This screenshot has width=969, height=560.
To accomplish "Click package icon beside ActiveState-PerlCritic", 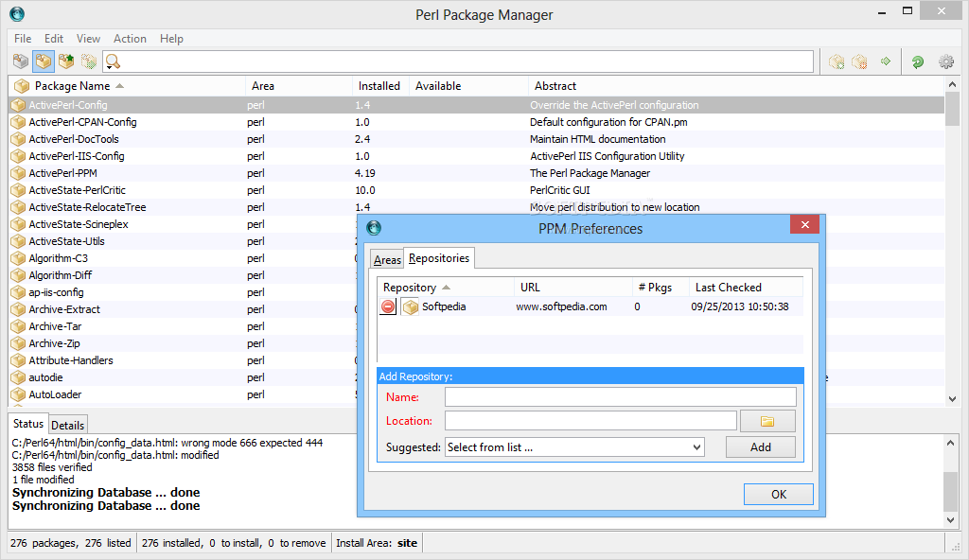I will click(19, 190).
